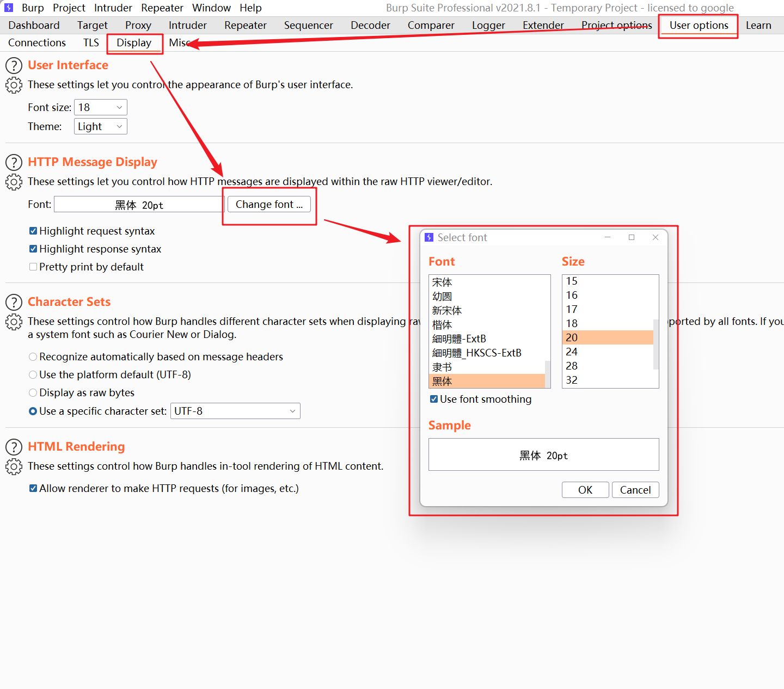
Task: Open the Project menu
Action: pos(69,8)
